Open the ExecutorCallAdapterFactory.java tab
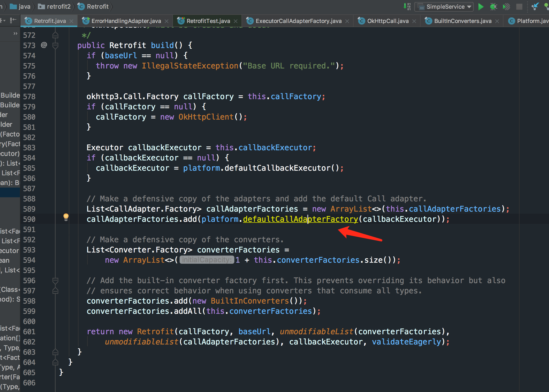 (298, 21)
